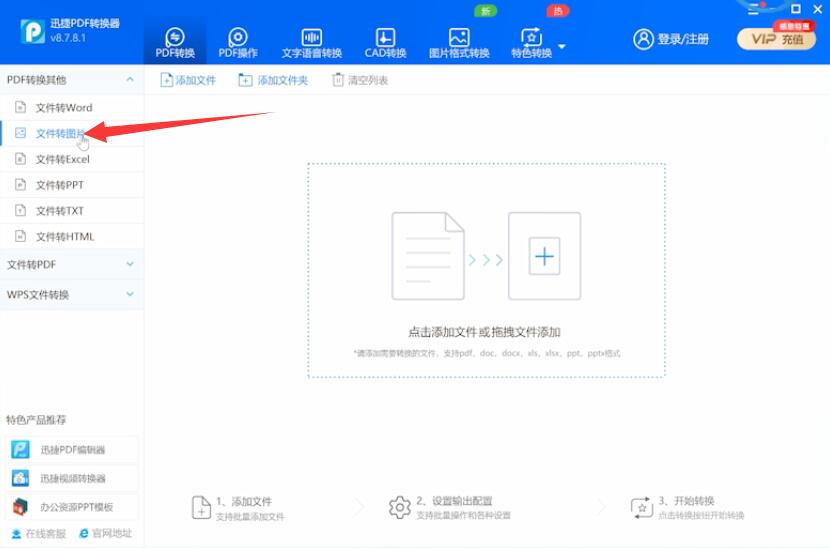Image resolution: width=830 pixels, height=548 pixels.
Task: Open the 特色转换 tab
Action: (x=531, y=43)
